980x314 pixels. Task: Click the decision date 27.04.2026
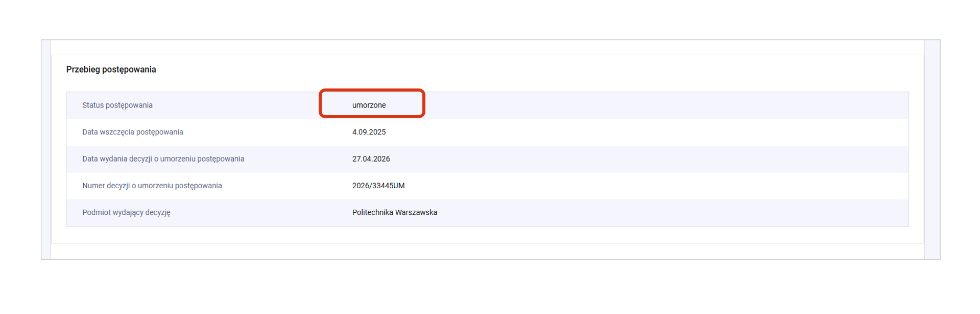tap(371, 159)
